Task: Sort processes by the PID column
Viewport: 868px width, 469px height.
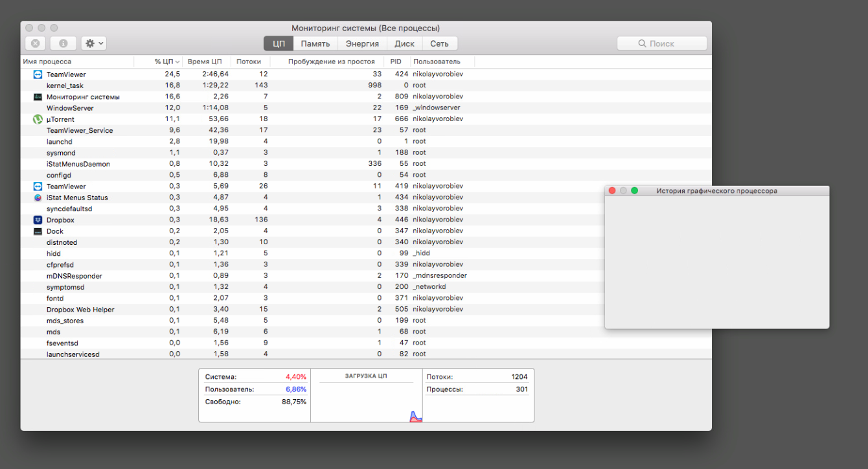Action: [396, 61]
